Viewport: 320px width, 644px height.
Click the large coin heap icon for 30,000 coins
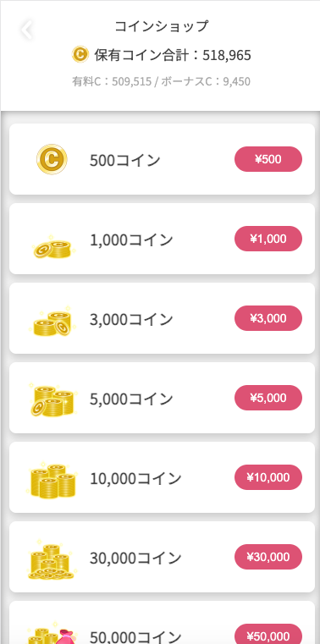pyautogui.click(x=52, y=560)
